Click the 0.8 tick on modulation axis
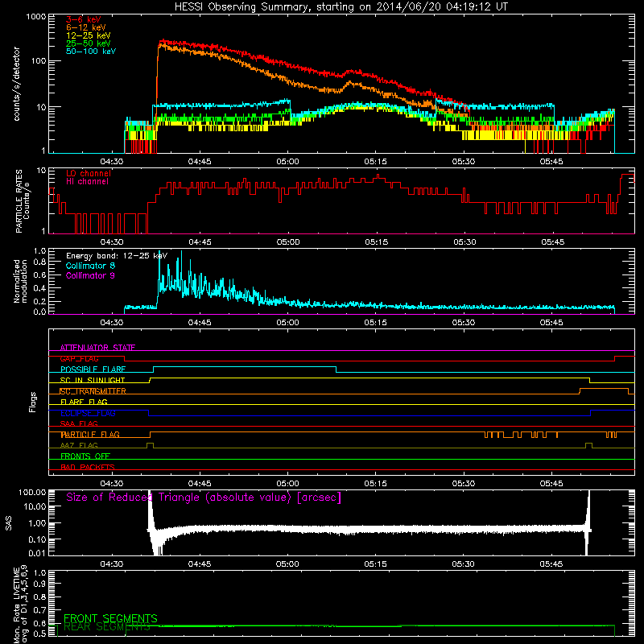This screenshot has height=644, width=644. coord(39,262)
